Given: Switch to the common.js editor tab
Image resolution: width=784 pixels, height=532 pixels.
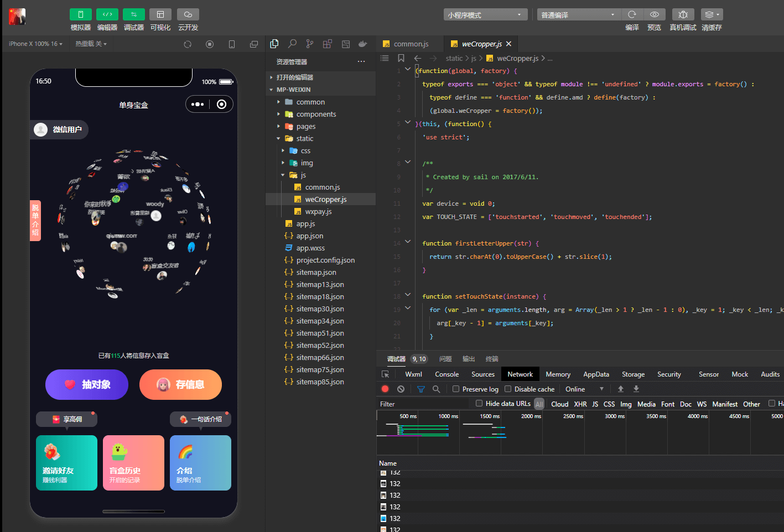Looking at the screenshot, I should pos(411,44).
